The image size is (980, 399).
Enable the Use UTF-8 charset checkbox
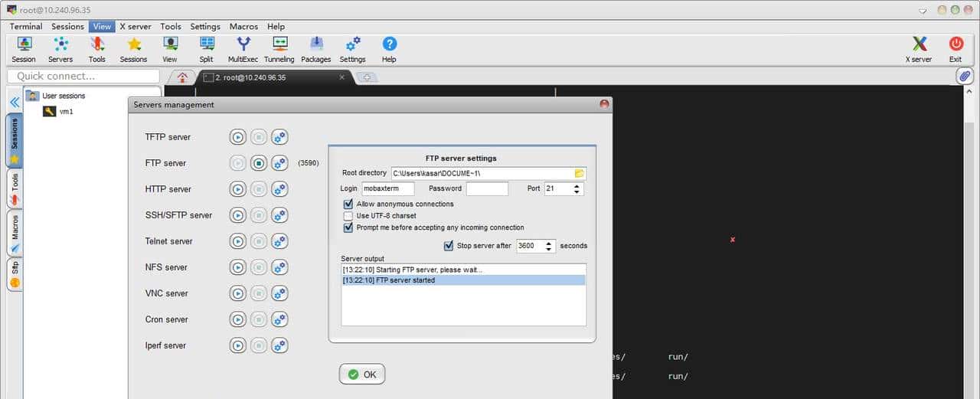349,216
